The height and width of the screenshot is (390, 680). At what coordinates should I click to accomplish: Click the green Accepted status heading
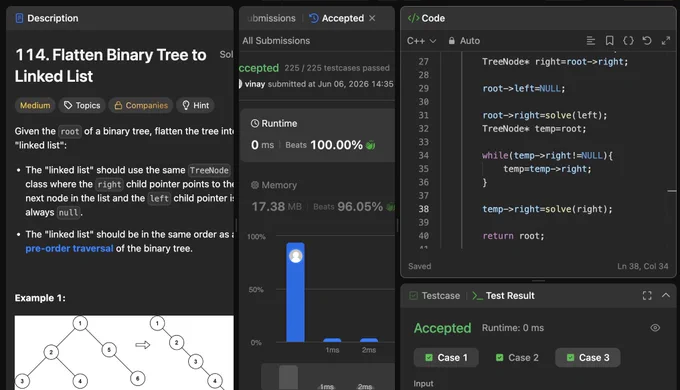pyautogui.click(x=442, y=328)
